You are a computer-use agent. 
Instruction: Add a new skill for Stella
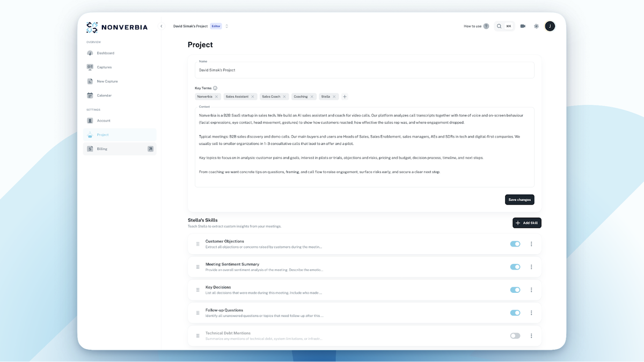[x=526, y=223]
